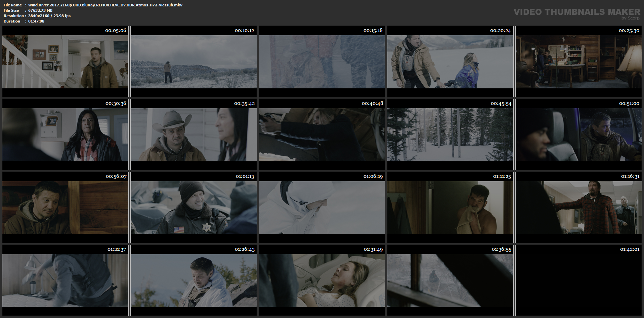Click the duration value 01:47:08
The width and height of the screenshot is (644, 318).
click(36, 21)
